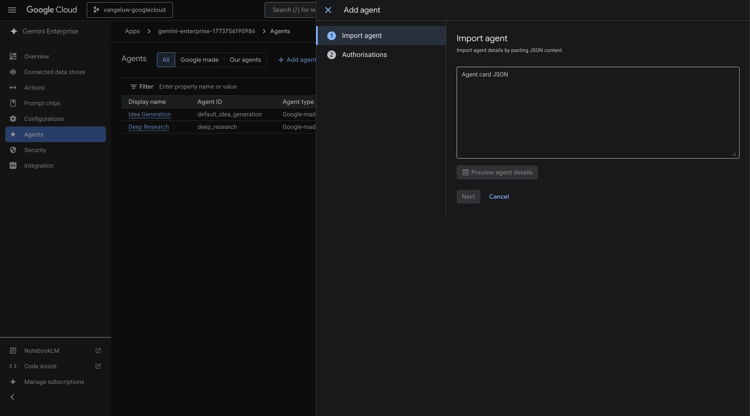Click the Gemini Enterprise heading text

[50, 31]
